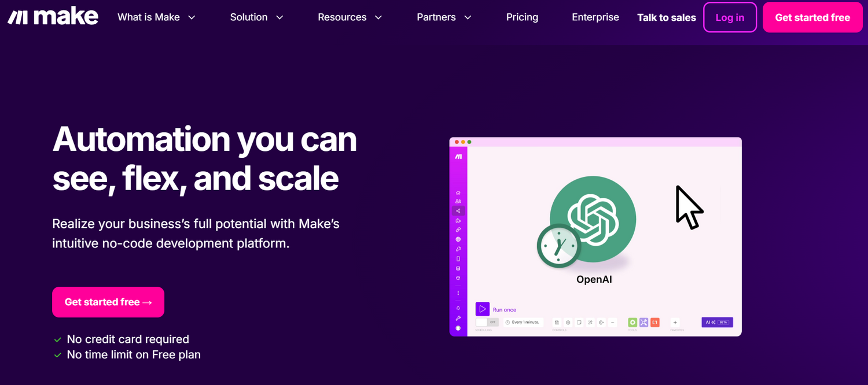Click the hero Get started free → button
Screen dimensions: 868x385
108,302
